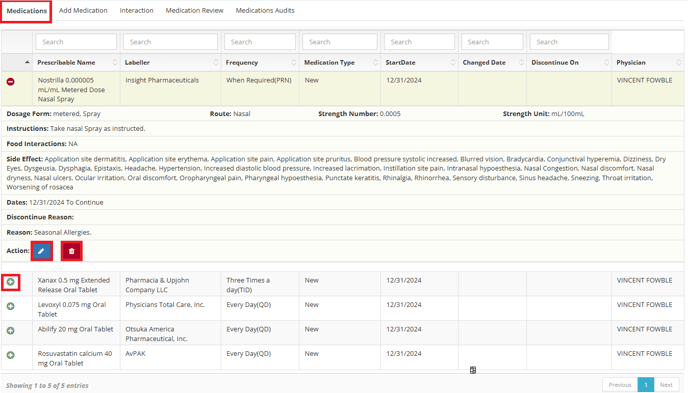Open the Add Medication tab
This screenshot has width=688, height=393.
click(x=83, y=11)
